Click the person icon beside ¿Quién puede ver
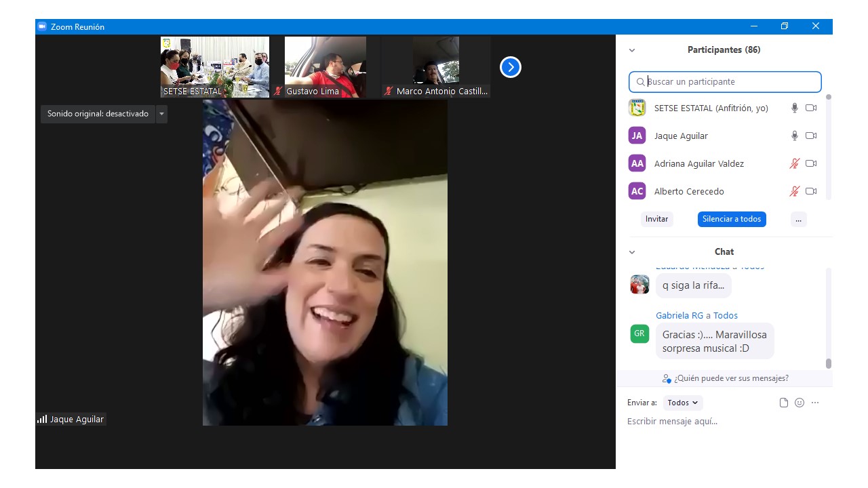868x488 pixels. pos(667,379)
